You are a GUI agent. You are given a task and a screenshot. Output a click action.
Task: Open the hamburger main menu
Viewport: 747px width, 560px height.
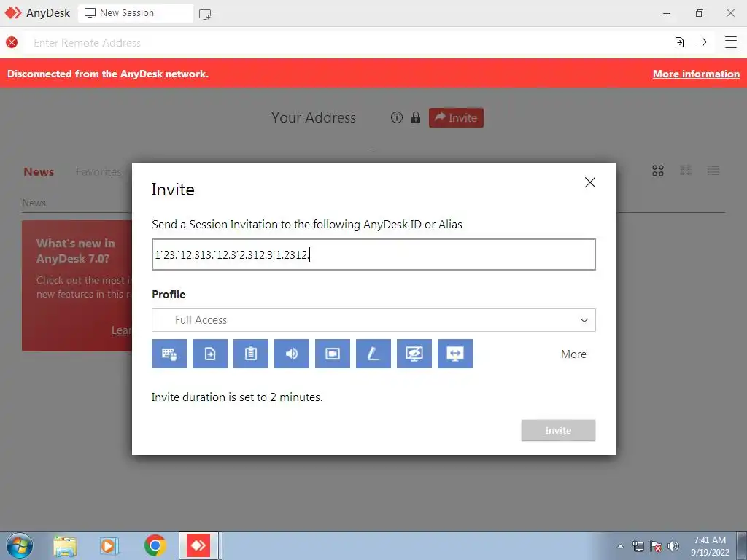[731, 42]
